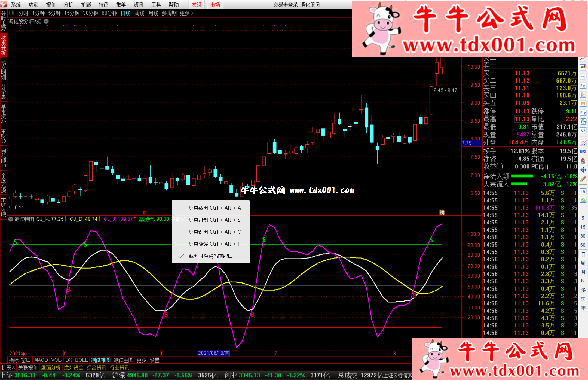This screenshot has height=380, width=588.
Task: Select the pencil drawing tool icon
Action: (583, 179)
